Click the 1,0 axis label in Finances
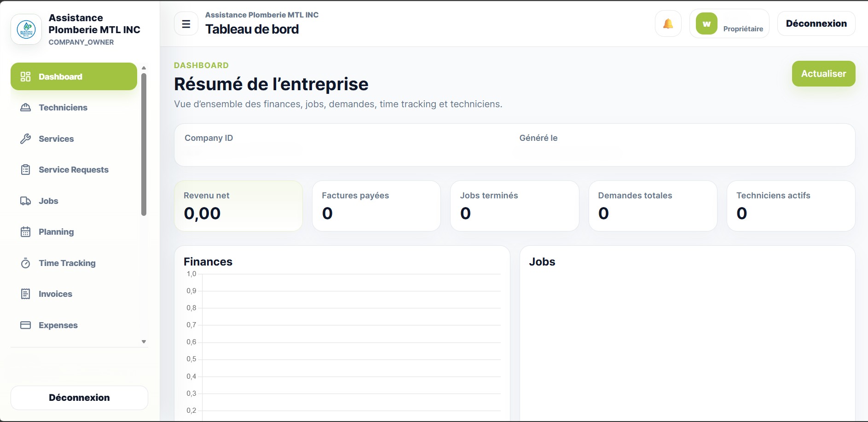The height and width of the screenshot is (422, 868). pyautogui.click(x=191, y=274)
